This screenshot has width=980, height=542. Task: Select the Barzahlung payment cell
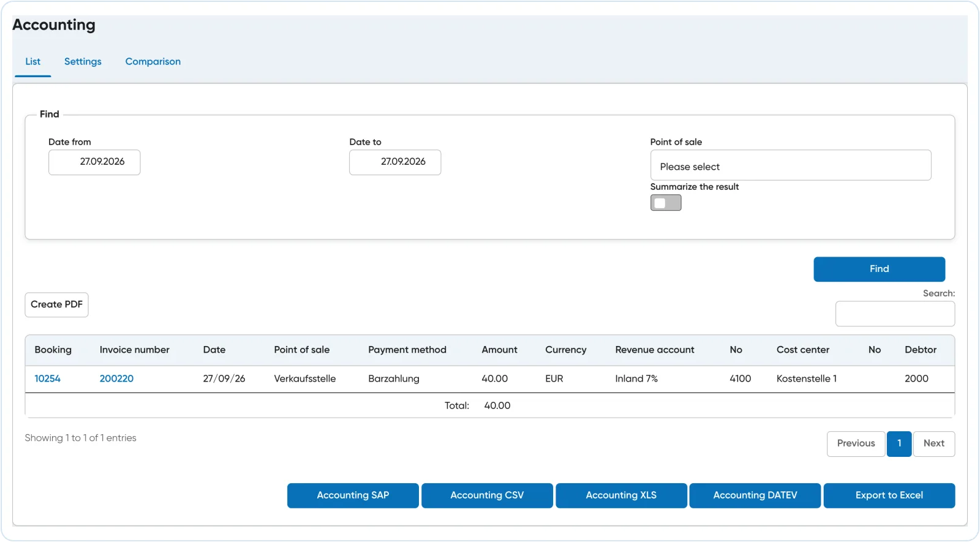pyautogui.click(x=394, y=379)
